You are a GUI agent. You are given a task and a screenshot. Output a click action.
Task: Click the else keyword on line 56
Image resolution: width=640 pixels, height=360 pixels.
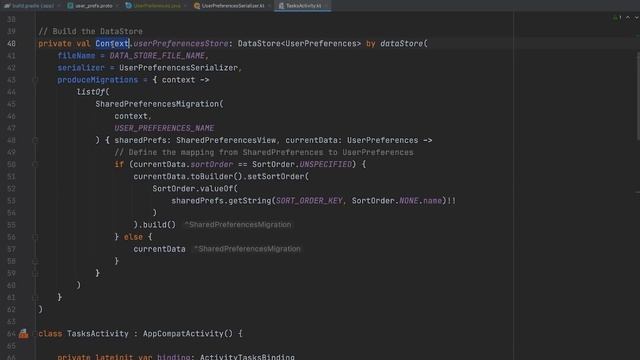click(133, 237)
